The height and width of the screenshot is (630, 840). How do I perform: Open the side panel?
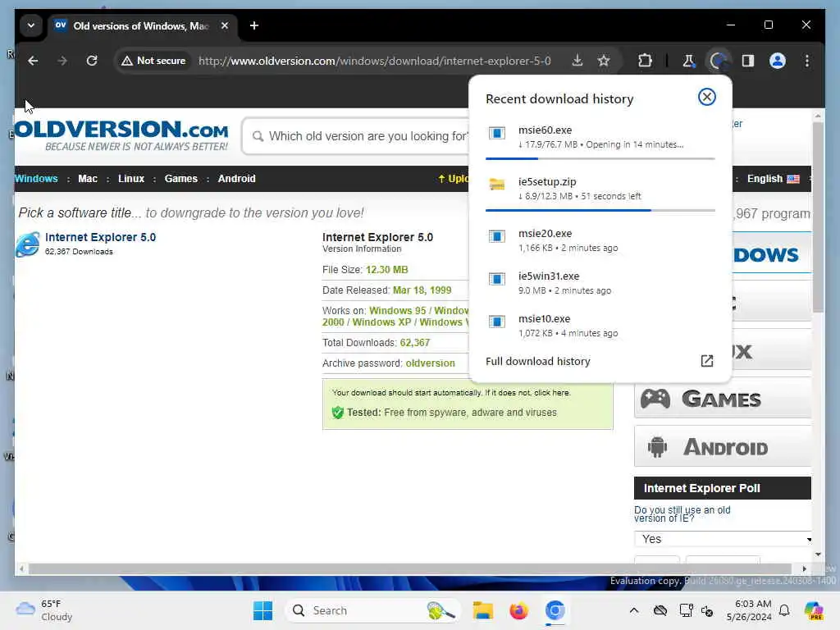748,61
